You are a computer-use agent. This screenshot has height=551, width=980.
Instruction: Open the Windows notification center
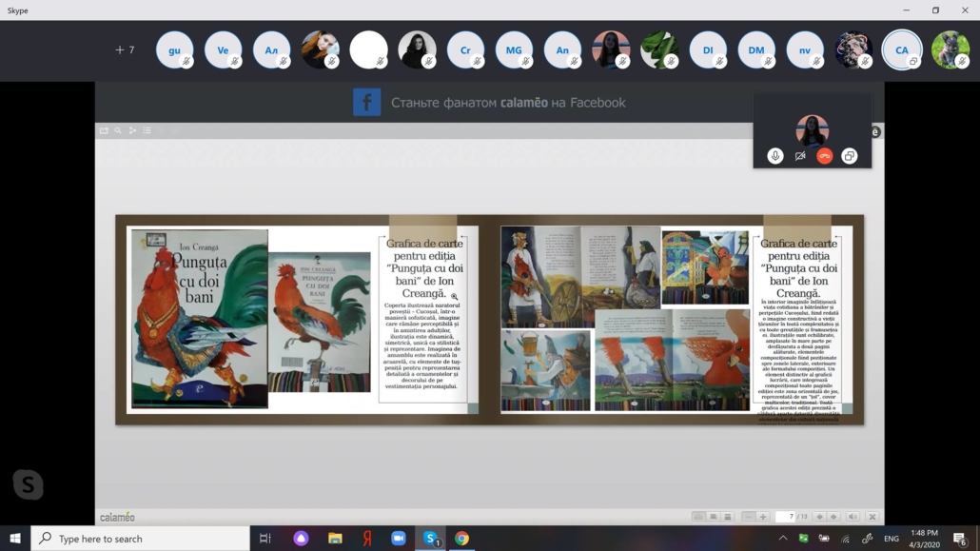pyautogui.click(x=960, y=539)
